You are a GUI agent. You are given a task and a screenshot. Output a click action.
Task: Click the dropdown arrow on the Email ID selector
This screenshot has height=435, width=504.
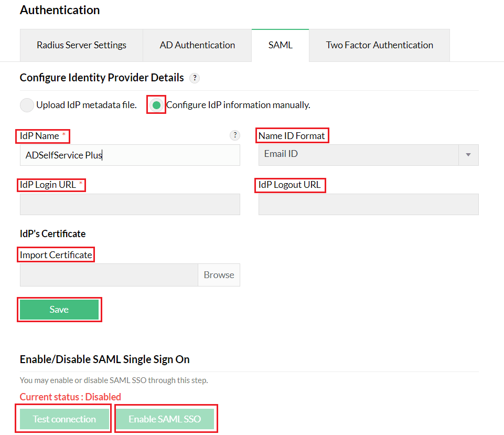(x=468, y=154)
